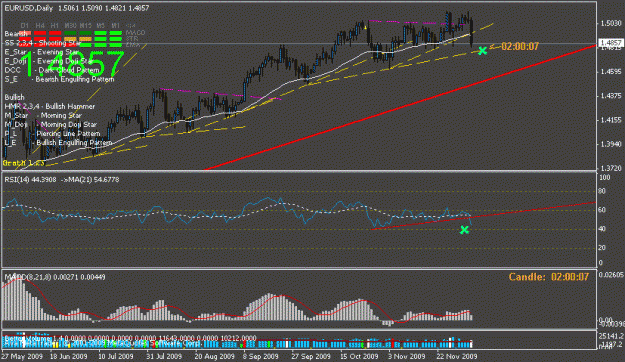Image resolution: width=625 pixels, height=362 pixels.
Task: Click the 1.4375 price axis value
Action: [x=611, y=96]
